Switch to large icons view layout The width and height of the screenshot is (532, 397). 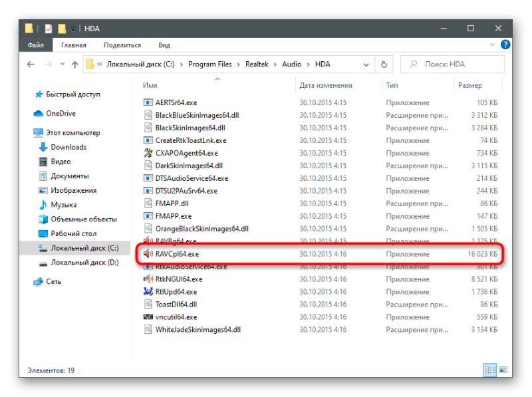coord(503,370)
